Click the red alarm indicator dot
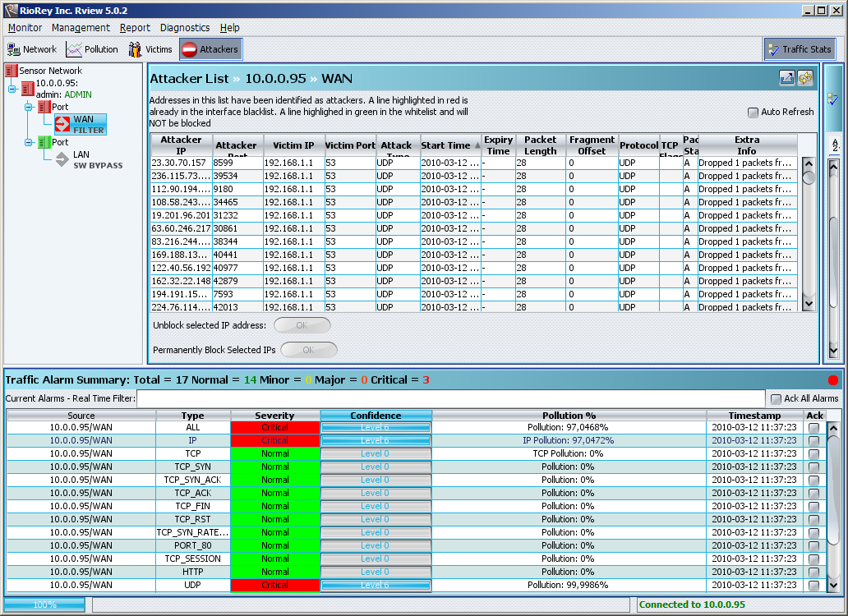 pos(833,380)
